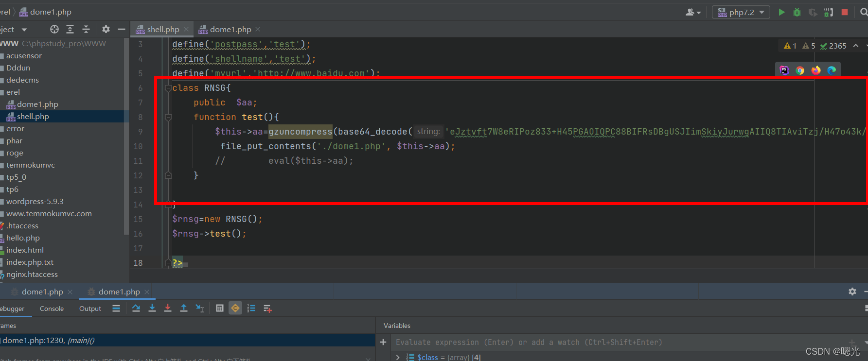The height and width of the screenshot is (361, 868).
Task: Click the typo count indicator showing 2365
Action: 833,46
